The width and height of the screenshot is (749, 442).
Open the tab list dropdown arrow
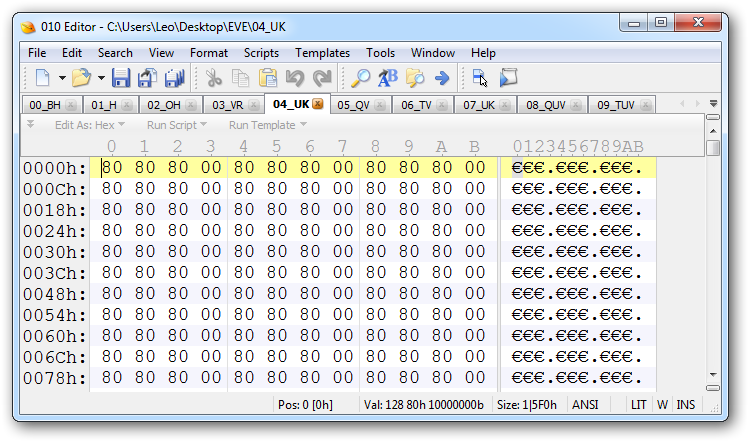pos(713,104)
